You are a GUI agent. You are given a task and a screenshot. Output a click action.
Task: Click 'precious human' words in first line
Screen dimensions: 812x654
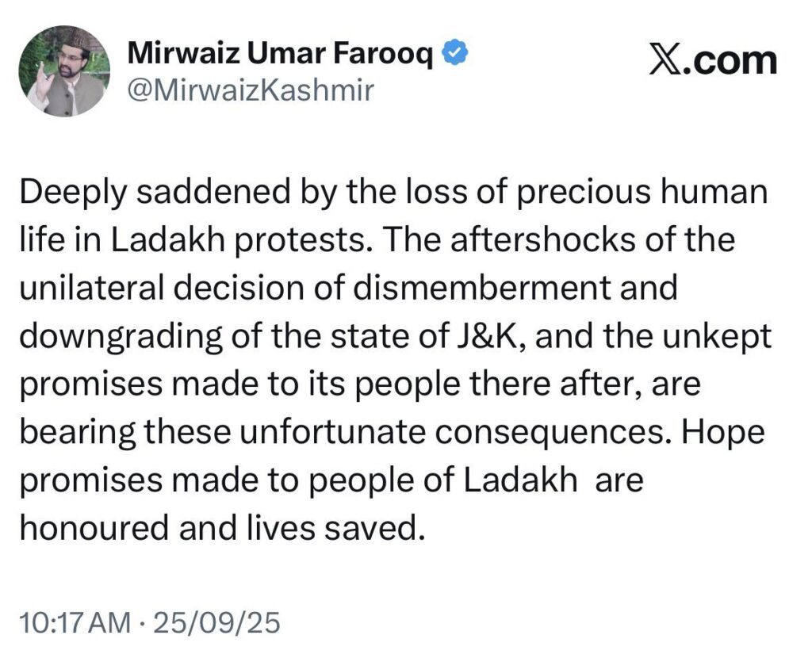[x=646, y=193]
